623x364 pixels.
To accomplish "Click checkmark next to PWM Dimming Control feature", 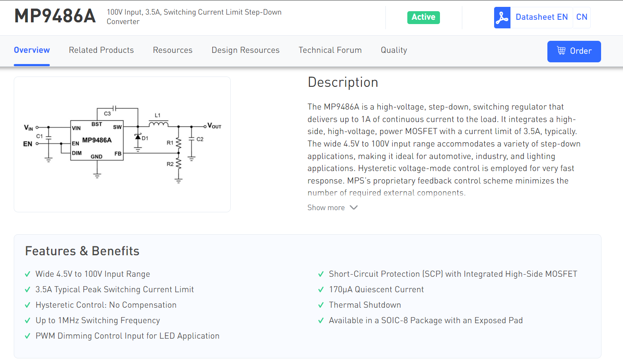I will 27,336.
